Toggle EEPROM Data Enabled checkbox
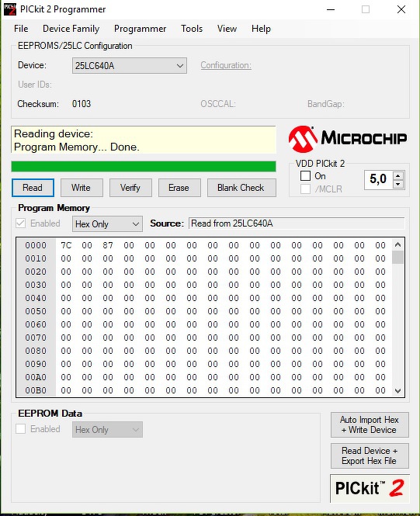Screen dimensions: 420x516 tap(20, 429)
